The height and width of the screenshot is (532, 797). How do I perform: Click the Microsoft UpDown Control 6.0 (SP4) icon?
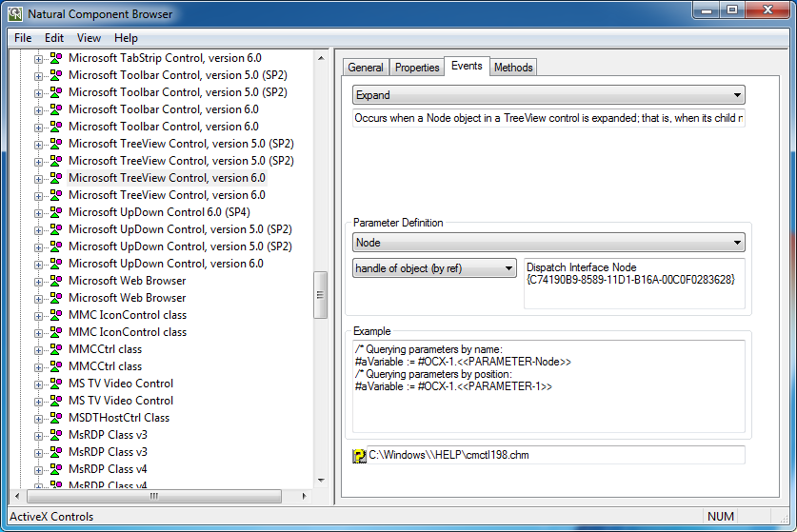coord(56,212)
